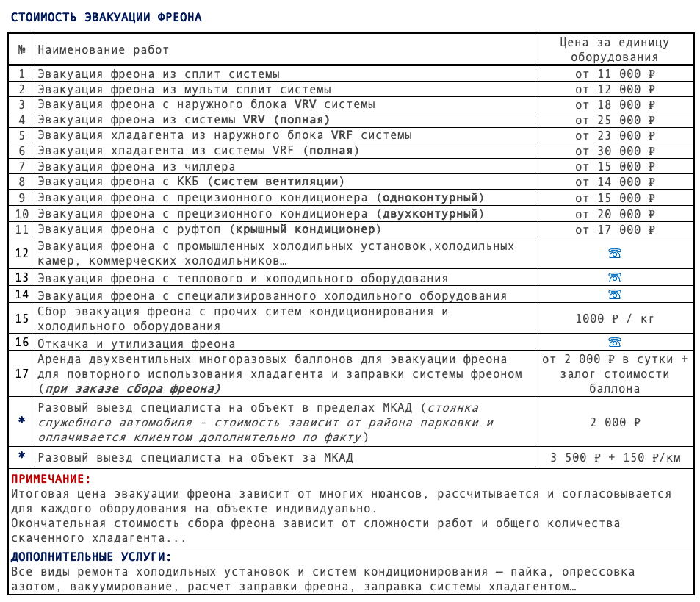This screenshot has width=700, height=602.
Task: Click the row number 12 cell
Action: [x=21, y=253]
